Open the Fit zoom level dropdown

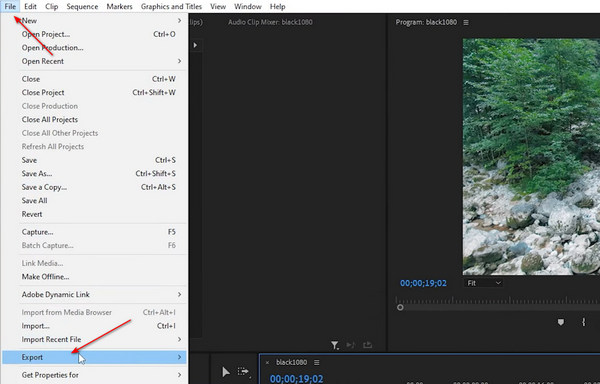click(484, 283)
